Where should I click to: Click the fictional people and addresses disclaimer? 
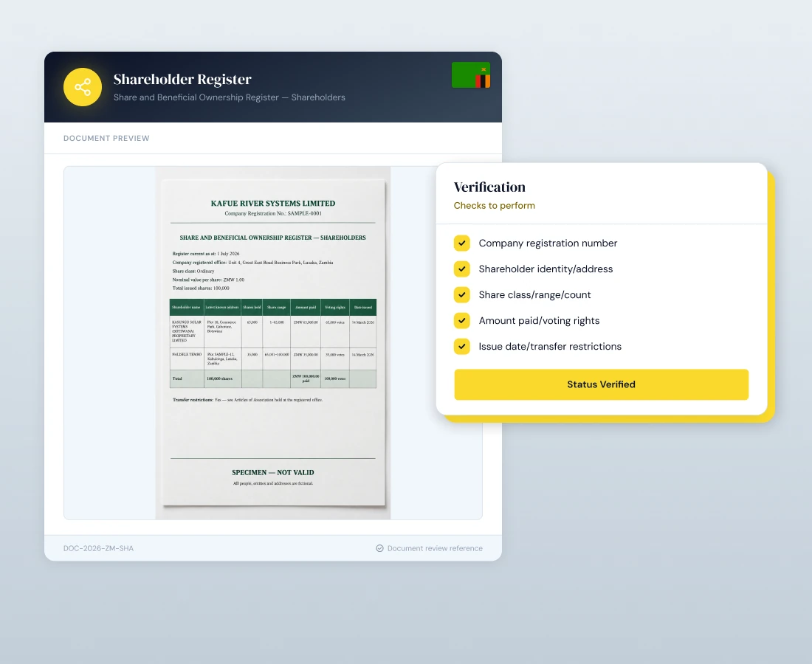(273, 483)
